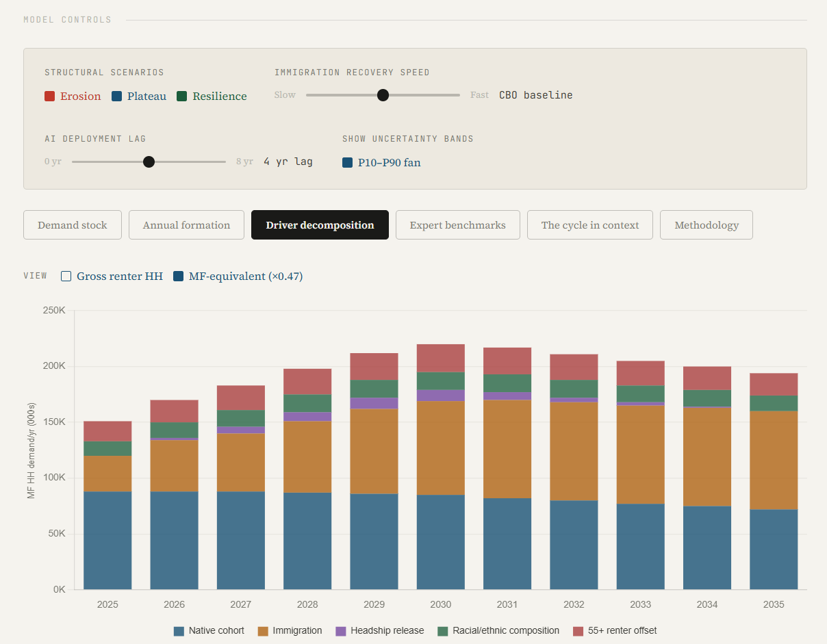Toggle the Resilience scenario checkbox
Image resolution: width=827 pixels, height=644 pixels.
[182, 96]
